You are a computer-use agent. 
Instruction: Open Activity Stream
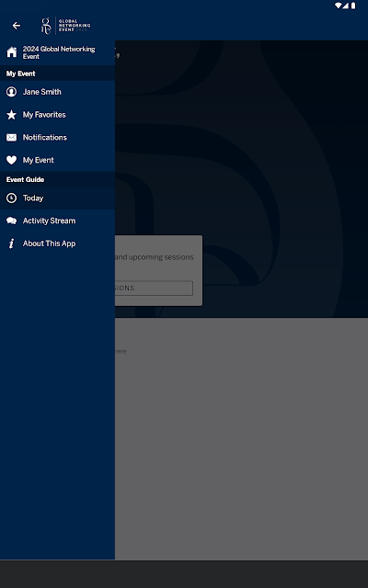point(57,220)
